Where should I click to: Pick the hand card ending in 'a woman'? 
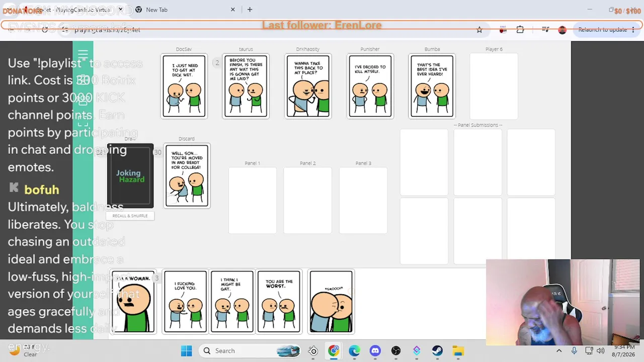point(133,302)
